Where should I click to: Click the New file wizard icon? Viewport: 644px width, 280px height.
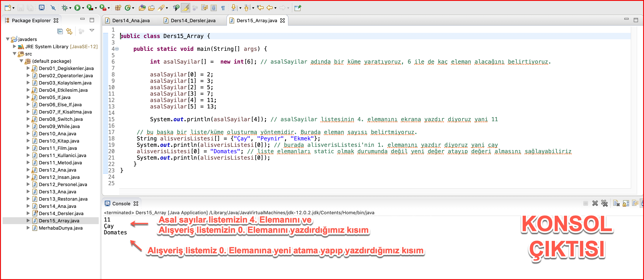7,8
